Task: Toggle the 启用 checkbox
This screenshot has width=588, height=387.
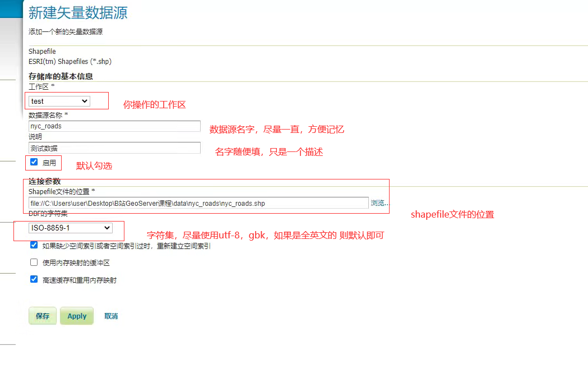Action: 34,162
